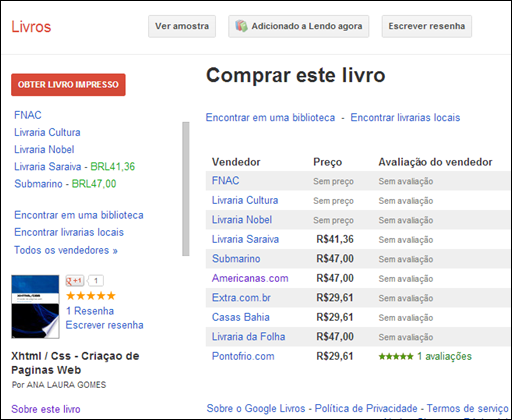Viewport: 512px width, 420px height.
Task: Open Casas Bahia vendor link
Action: [241, 317]
